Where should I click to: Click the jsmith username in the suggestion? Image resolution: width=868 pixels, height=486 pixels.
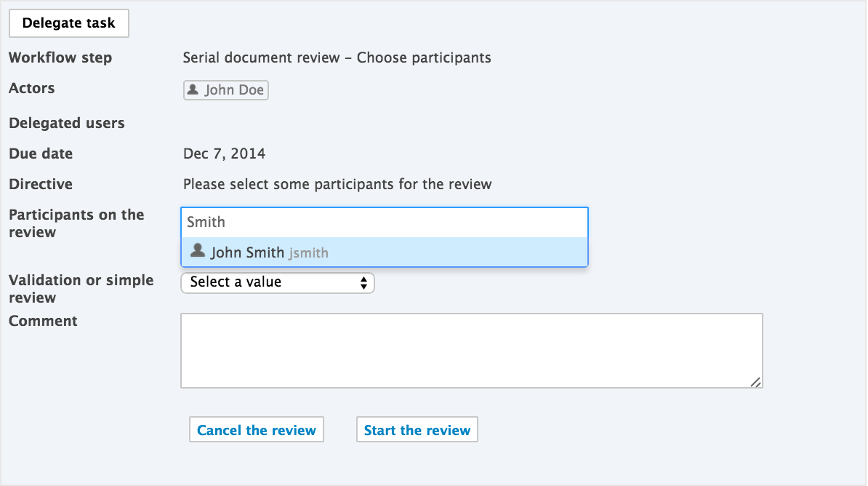pyautogui.click(x=309, y=252)
